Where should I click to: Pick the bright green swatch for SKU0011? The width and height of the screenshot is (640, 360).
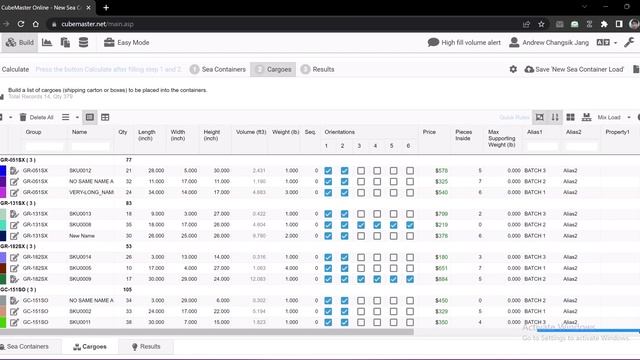click(x=3, y=322)
